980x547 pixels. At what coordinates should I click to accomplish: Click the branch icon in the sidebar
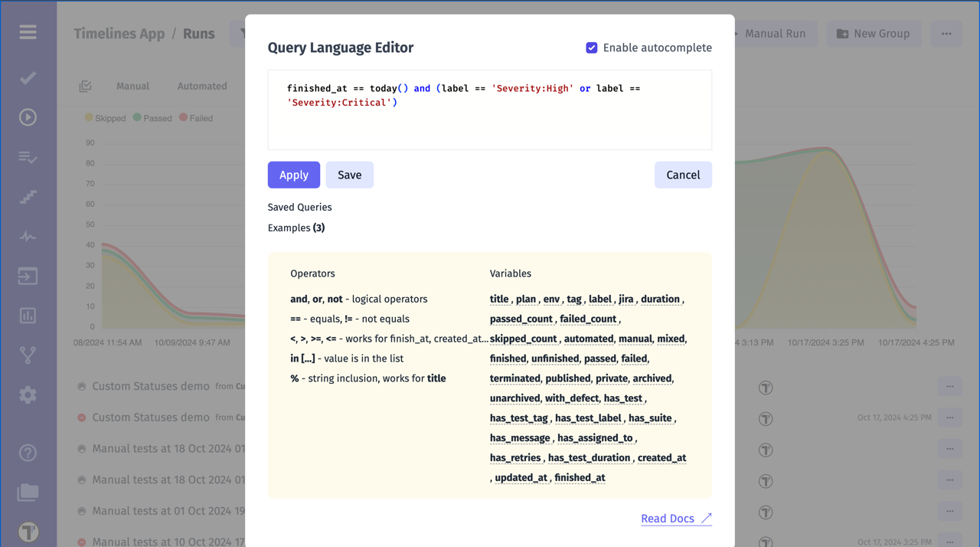pyautogui.click(x=28, y=355)
